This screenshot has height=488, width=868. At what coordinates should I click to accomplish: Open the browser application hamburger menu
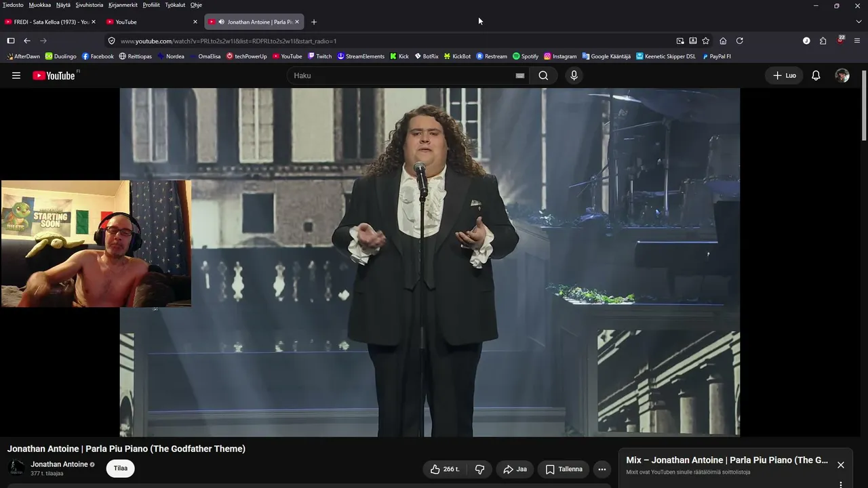click(x=857, y=41)
